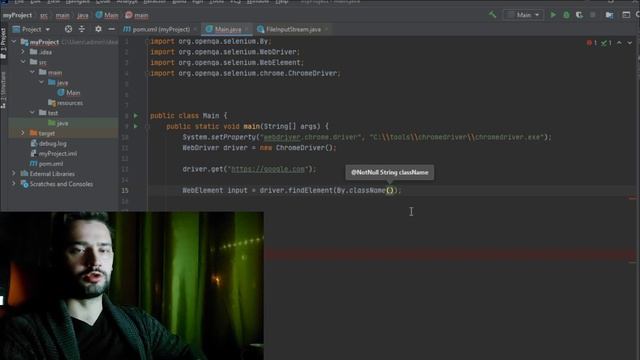Click java breadcrumb in navigation bar
Screen dimensions: 640x360
(82, 16)
